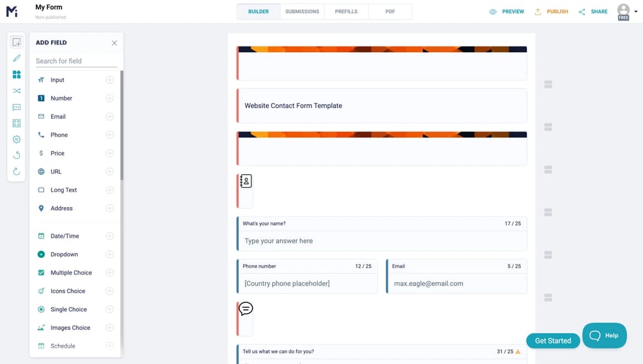This screenshot has height=364, width=643.
Task: Click the undo arrow icon in sidebar
Action: (x=17, y=156)
